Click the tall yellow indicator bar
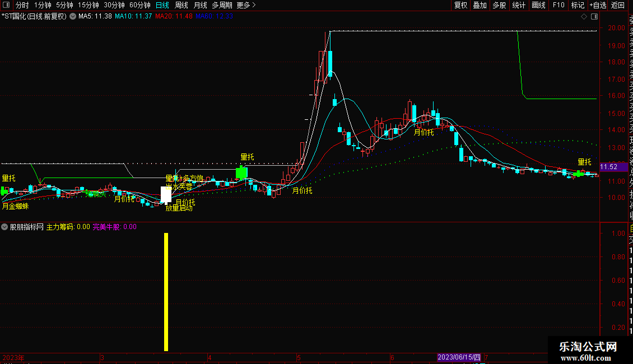This screenshot has height=364, width=633. (166, 292)
